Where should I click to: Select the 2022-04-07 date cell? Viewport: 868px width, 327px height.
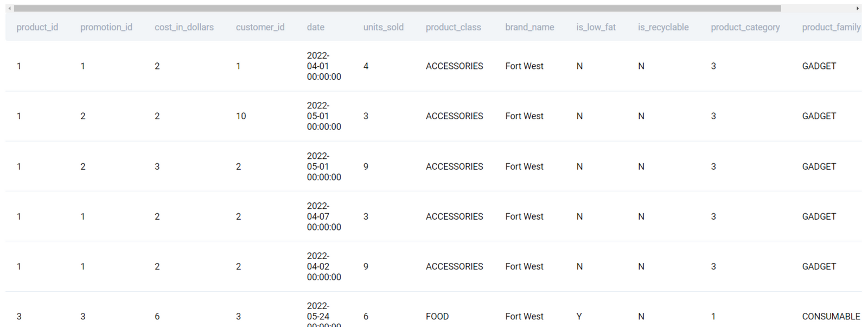point(324,216)
